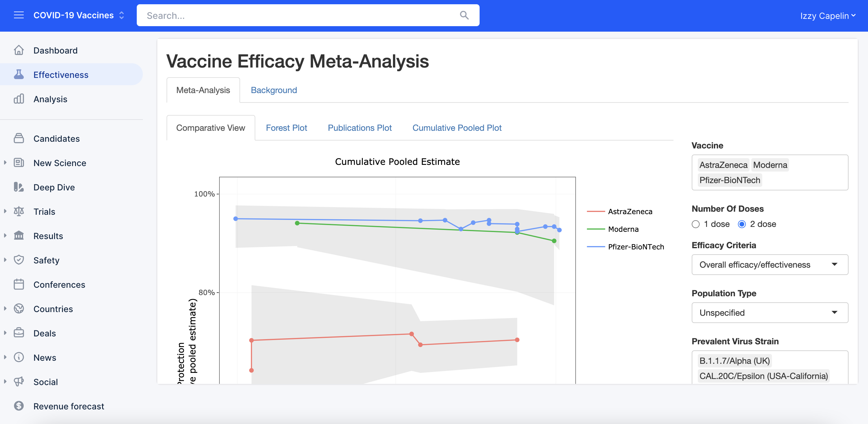Open the Izzy Capelin user menu

click(x=828, y=16)
